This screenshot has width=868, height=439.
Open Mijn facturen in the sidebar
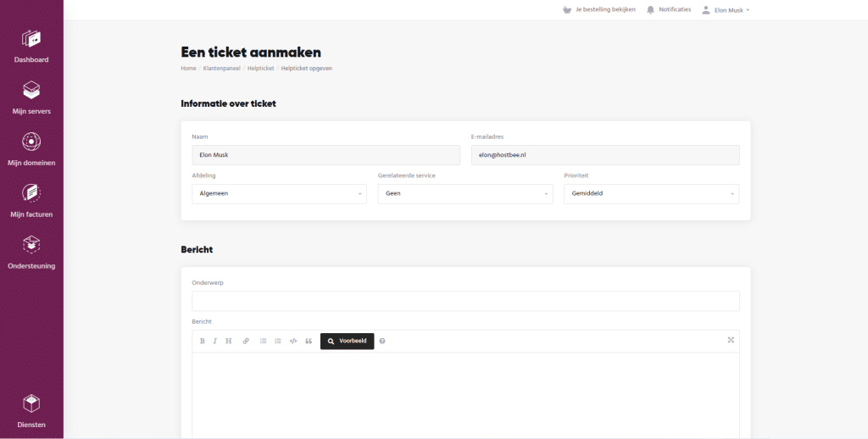[x=31, y=202]
